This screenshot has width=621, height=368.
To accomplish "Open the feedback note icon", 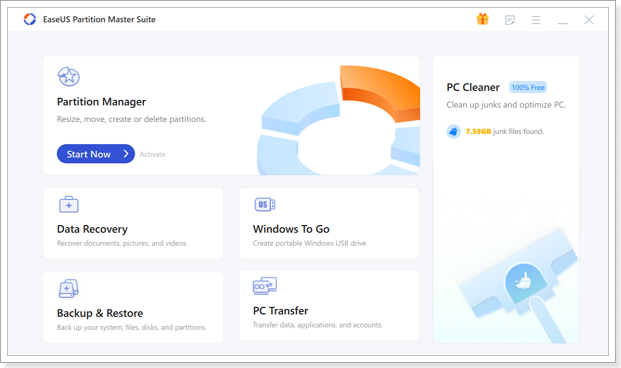I will [510, 20].
